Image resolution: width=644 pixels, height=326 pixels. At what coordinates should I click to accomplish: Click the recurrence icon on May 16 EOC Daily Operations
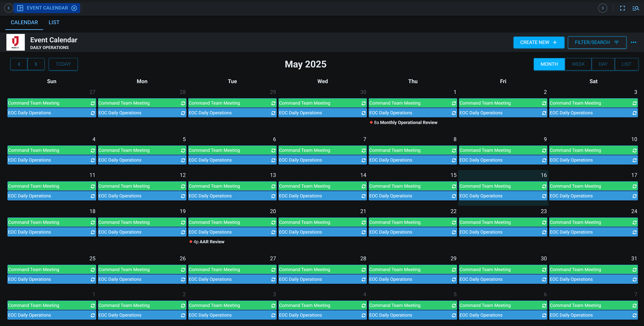(x=544, y=196)
